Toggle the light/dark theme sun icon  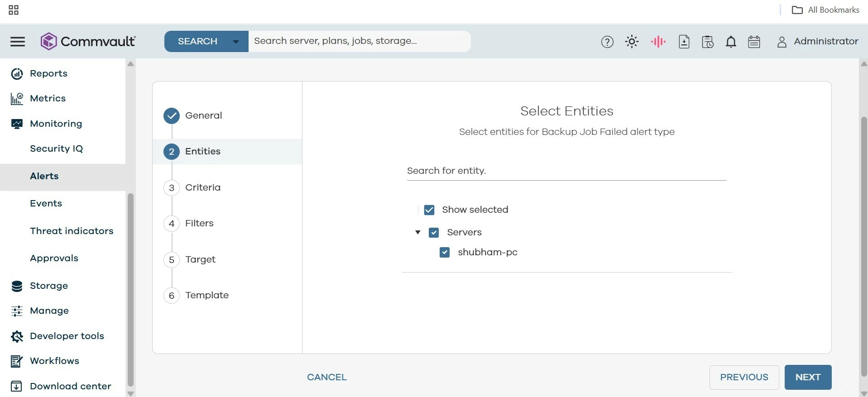tap(632, 42)
